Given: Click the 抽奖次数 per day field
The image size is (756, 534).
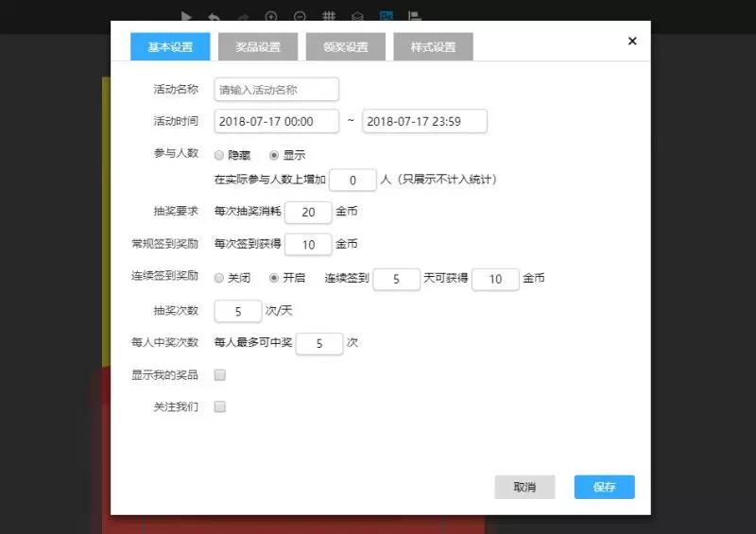Looking at the screenshot, I should pyautogui.click(x=238, y=312).
